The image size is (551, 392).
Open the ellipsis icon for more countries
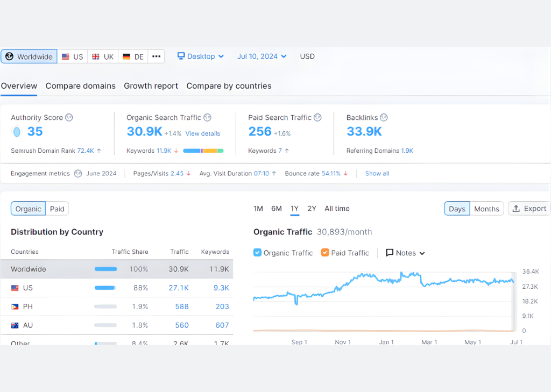(x=156, y=56)
